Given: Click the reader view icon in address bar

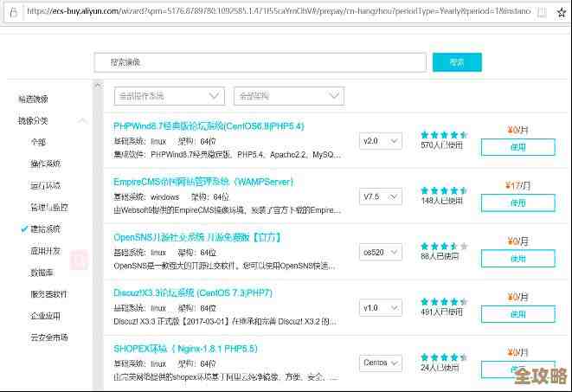Looking at the screenshot, I should 542,13.
